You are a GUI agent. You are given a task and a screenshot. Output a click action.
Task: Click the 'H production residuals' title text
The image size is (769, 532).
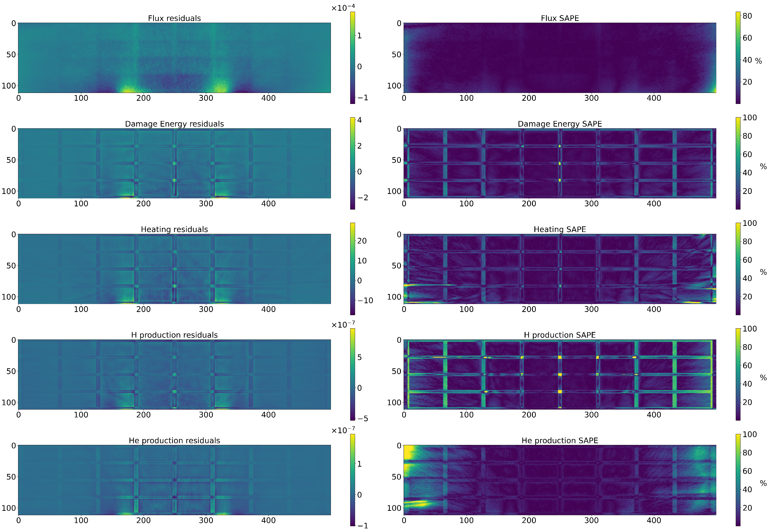click(x=174, y=335)
